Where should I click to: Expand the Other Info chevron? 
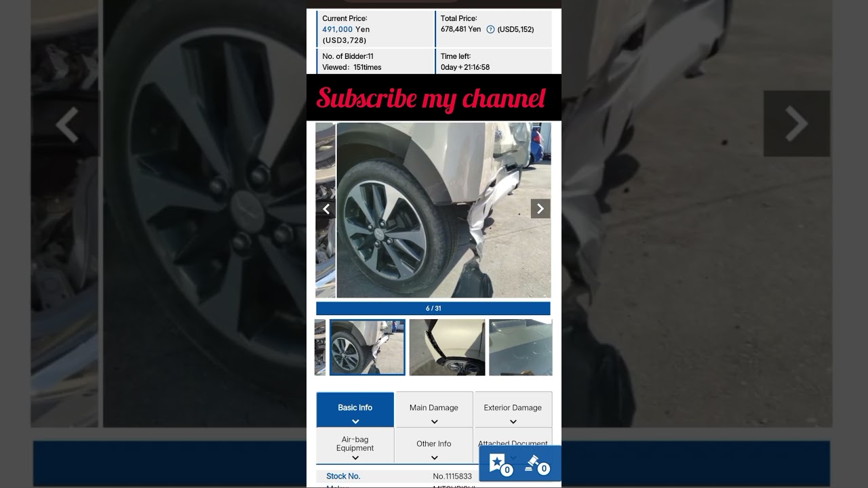[x=434, y=457]
